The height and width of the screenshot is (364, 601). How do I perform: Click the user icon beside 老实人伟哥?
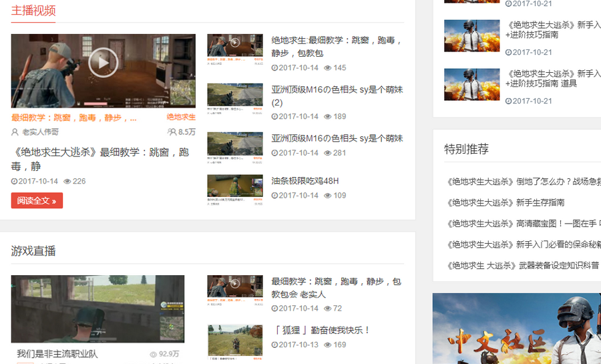15,132
